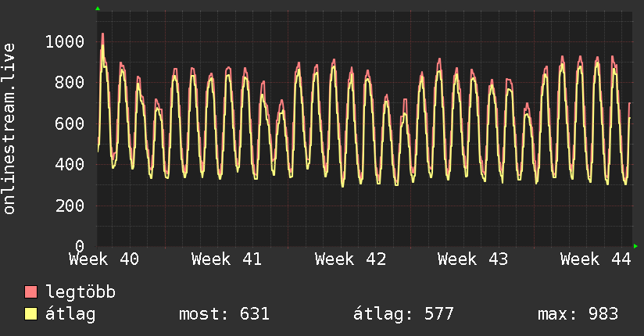Click the onlinestream.live vertical axis title
This screenshot has width=644, height=336.
pyautogui.click(x=9, y=129)
